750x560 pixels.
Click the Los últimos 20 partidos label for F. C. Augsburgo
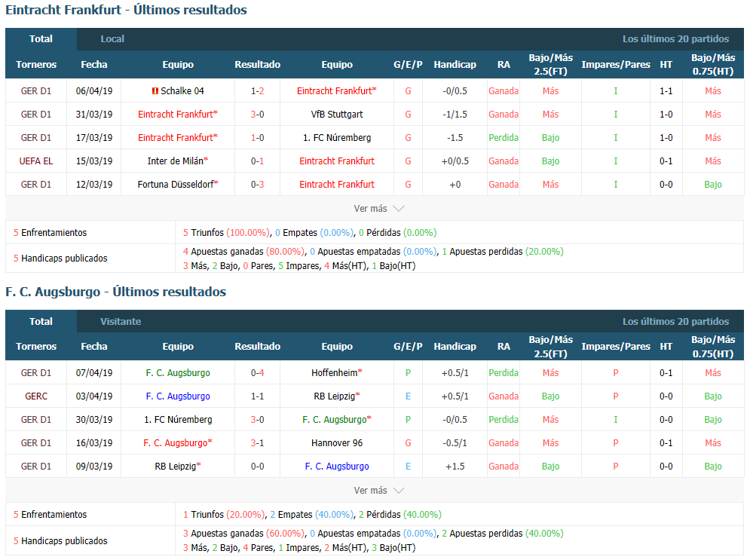(x=675, y=321)
